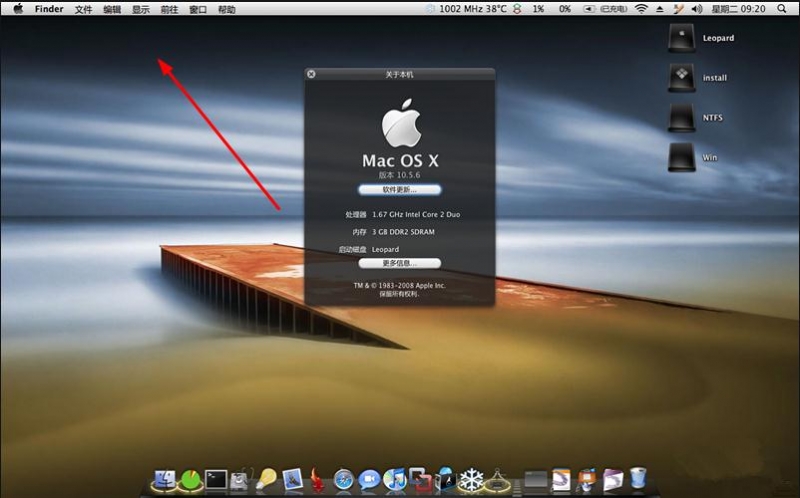Open the 窗口 menu
This screenshot has width=800, height=498.
198,9
